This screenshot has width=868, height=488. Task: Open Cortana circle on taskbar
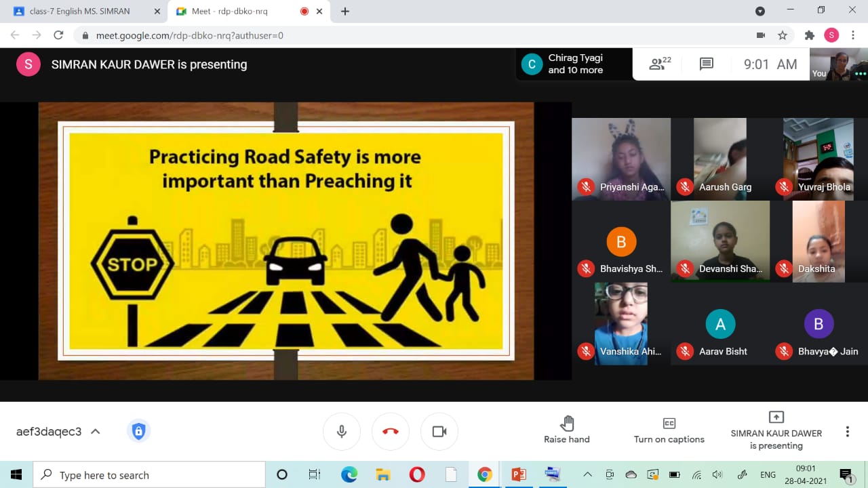(282, 474)
